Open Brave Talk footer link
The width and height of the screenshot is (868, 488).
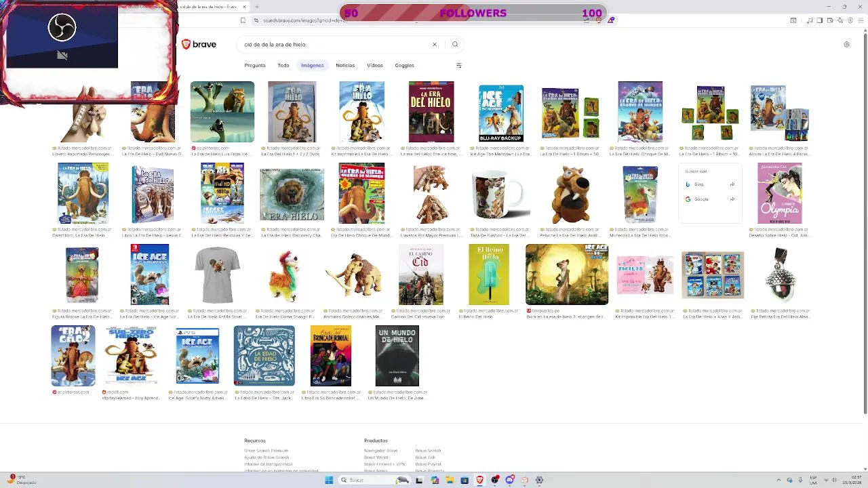(425, 457)
